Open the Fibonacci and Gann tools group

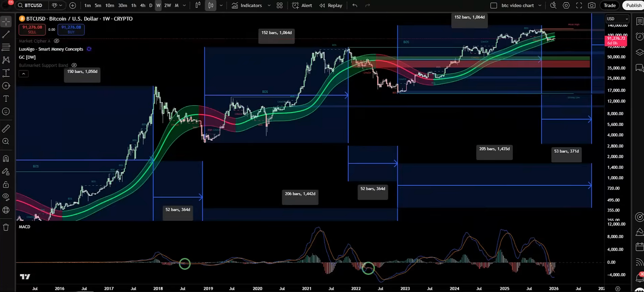coord(6,47)
